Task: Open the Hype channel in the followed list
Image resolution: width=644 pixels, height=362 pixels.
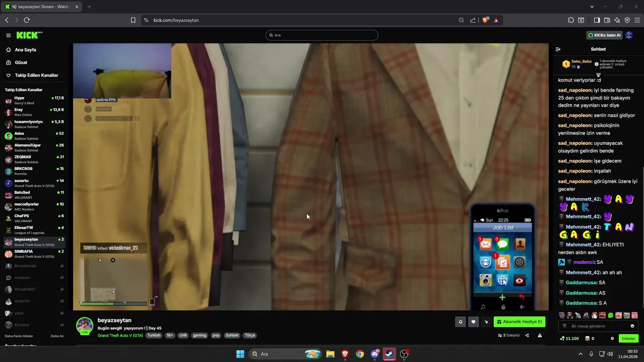Action: click(x=34, y=100)
